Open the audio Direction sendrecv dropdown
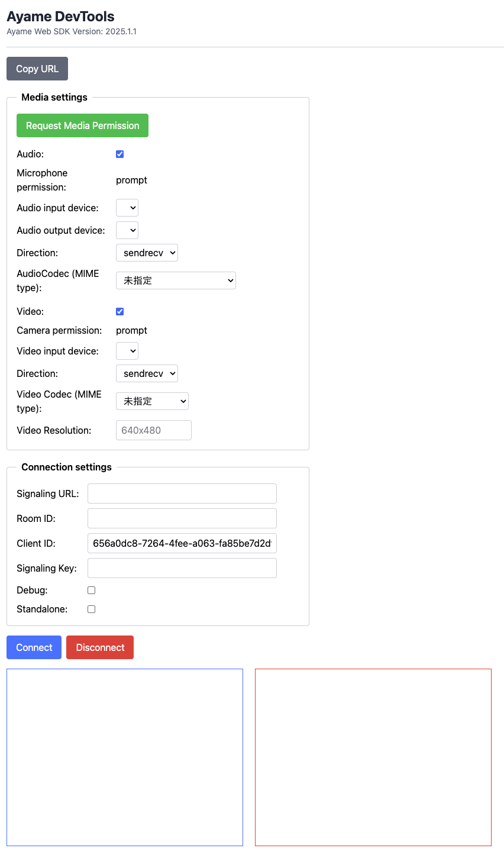Screen dimensions: 504x858 click(147, 253)
